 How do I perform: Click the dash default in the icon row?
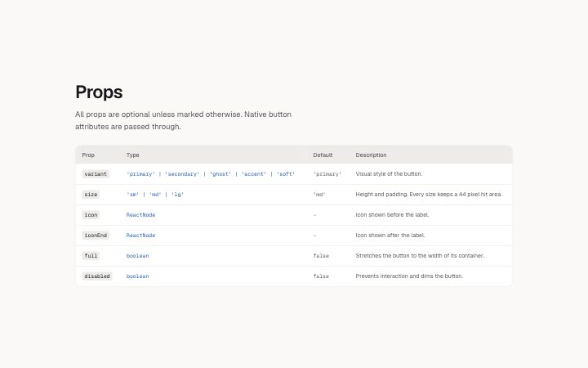[x=314, y=215]
